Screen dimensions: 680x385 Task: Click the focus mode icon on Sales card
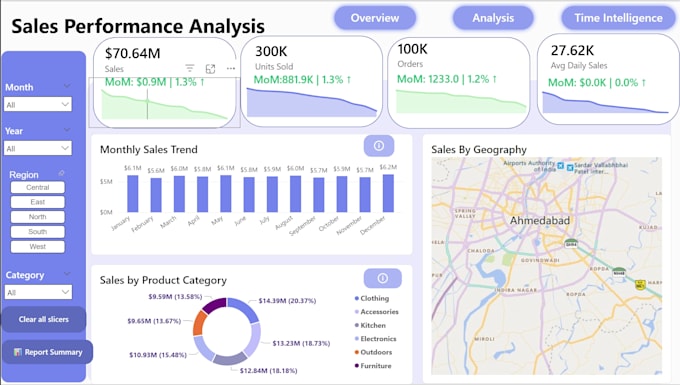[x=210, y=69]
